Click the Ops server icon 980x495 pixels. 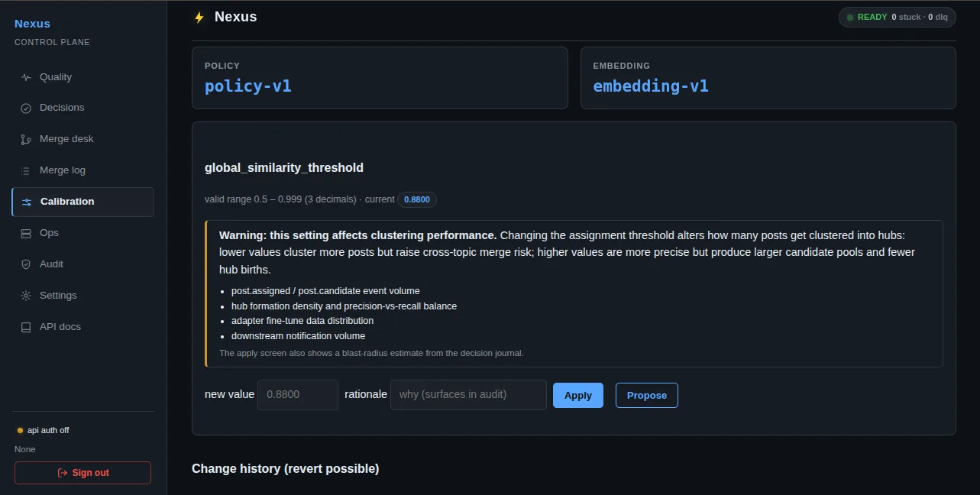pos(26,234)
